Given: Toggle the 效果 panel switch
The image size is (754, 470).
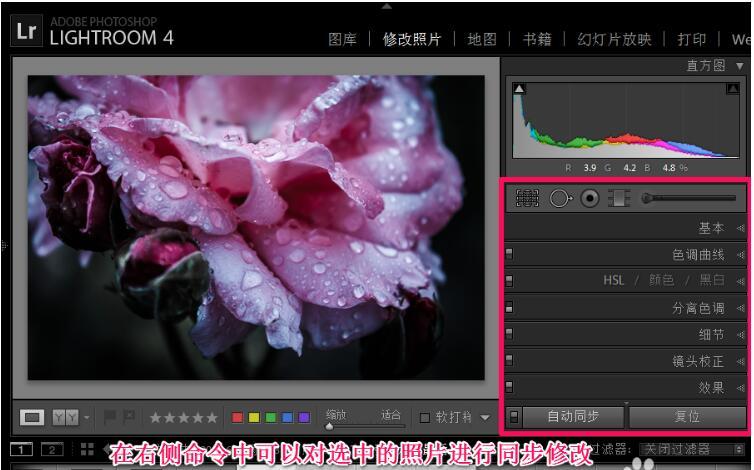Looking at the screenshot, I should (509, 387).
